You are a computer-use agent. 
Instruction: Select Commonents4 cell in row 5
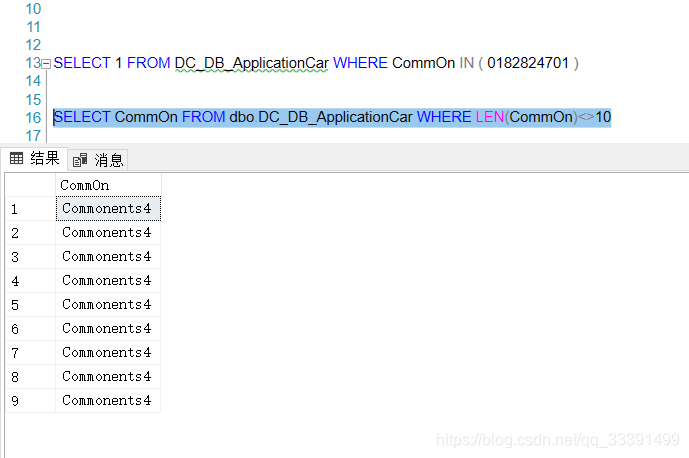[x=108, y=304]
